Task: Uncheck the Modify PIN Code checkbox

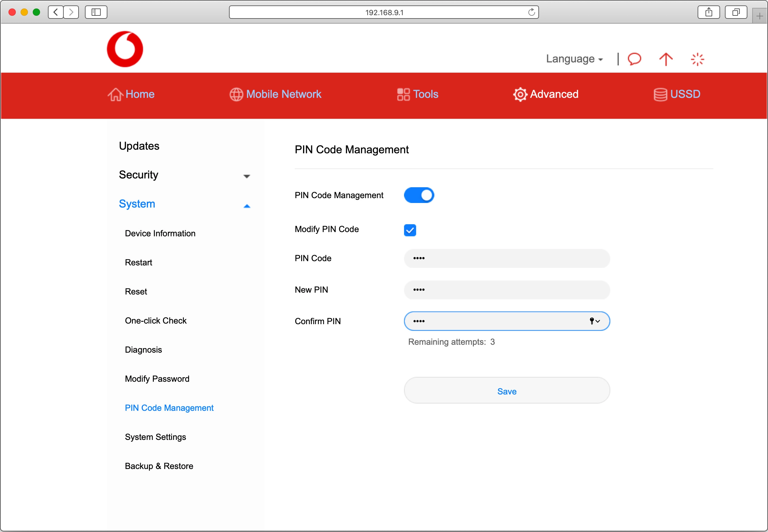Action: coord(410,230)
